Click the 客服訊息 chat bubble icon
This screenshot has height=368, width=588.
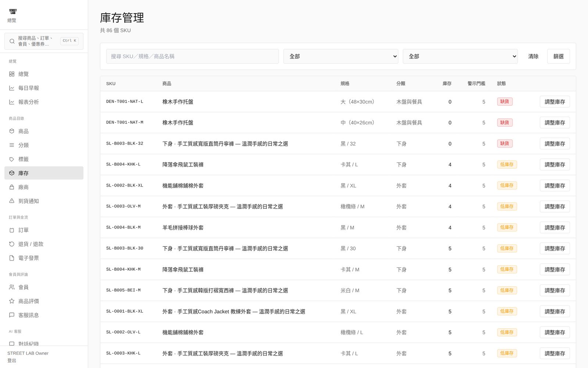click(12, 315)
